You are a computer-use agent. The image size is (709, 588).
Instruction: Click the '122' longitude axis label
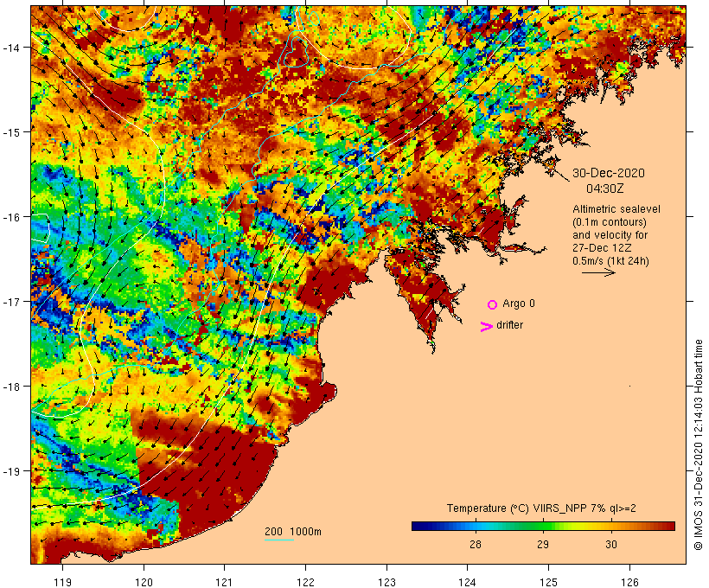point(306,582)
